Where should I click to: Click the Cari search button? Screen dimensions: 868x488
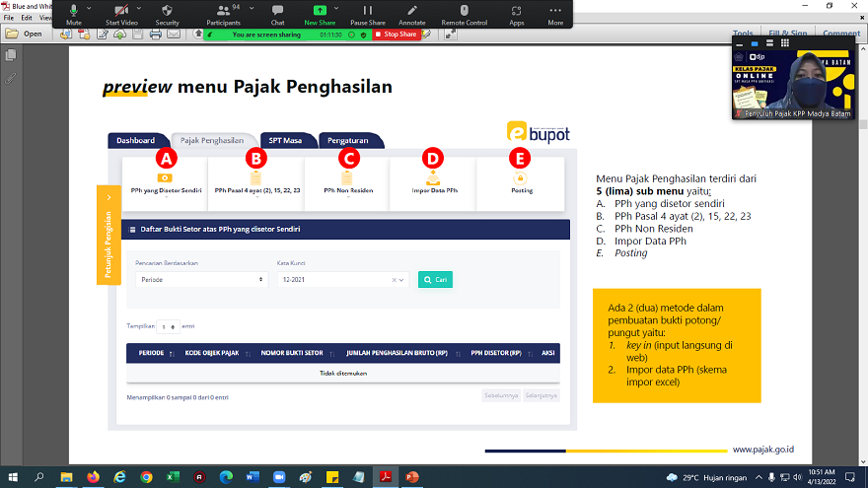[x=435, y=280]
